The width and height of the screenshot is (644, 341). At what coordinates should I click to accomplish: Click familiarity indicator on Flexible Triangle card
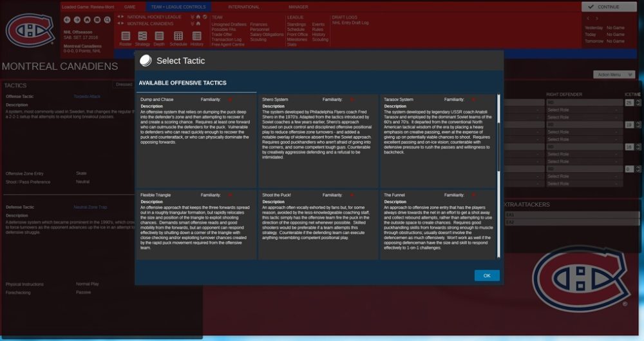[230, 195]
